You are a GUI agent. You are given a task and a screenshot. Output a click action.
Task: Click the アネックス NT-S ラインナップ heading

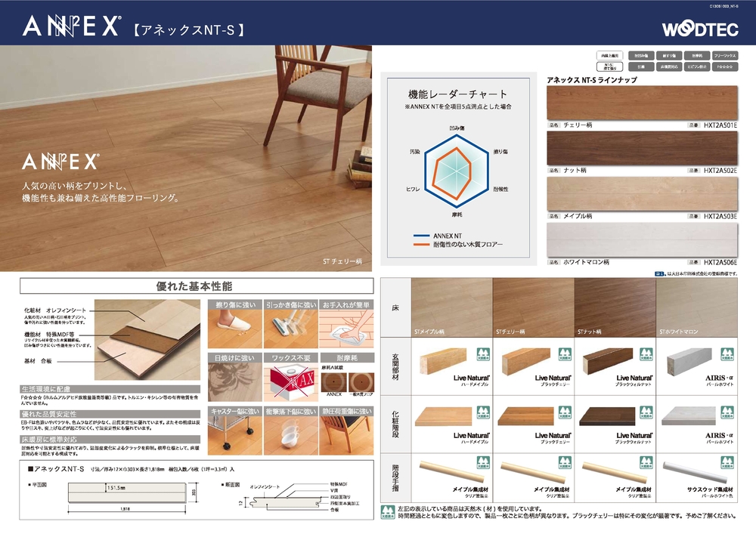[592, 80]
